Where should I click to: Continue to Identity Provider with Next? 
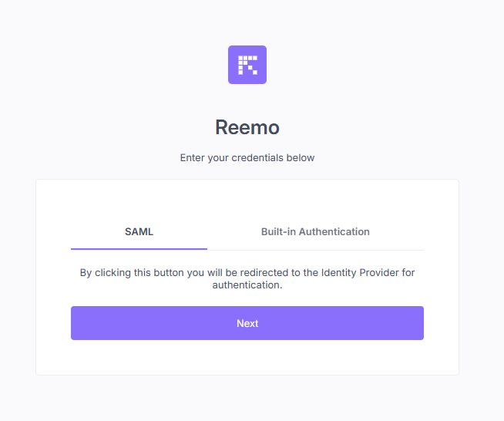click(x=247, y=323)
